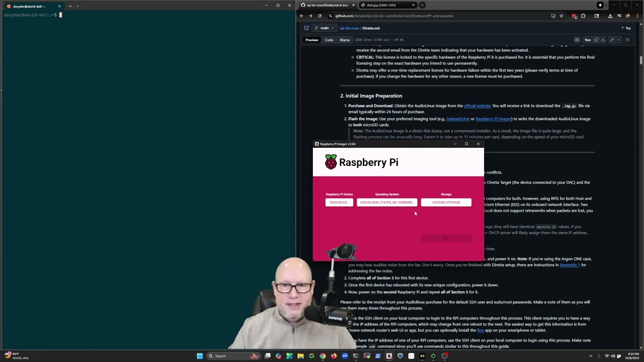The height and width of the screenshot is (362, 644).
Task: Follow the Appendix 1 link
Action: coord(570,265)
